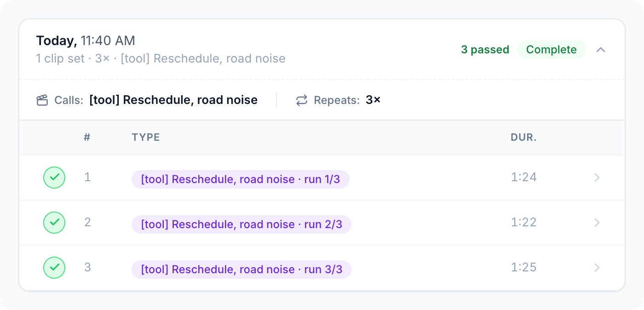This screenshot has width=644, height=310.
Task: Click the TYPE column header
Action: 146,138
